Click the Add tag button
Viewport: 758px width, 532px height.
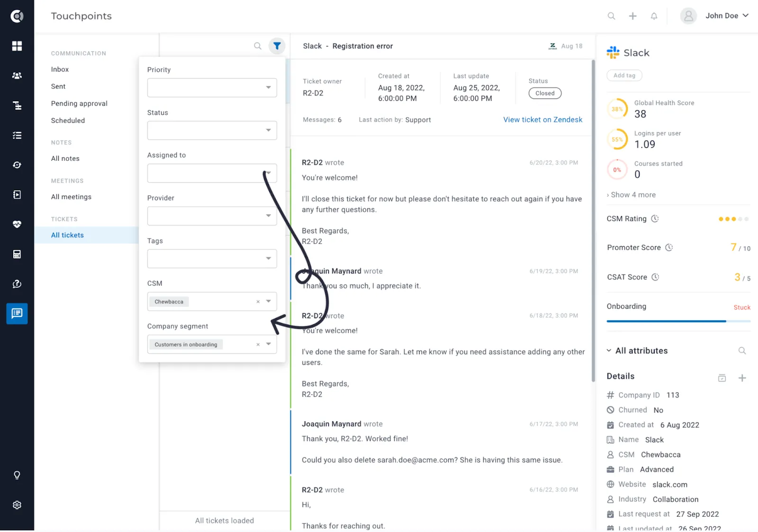point(624,75)
